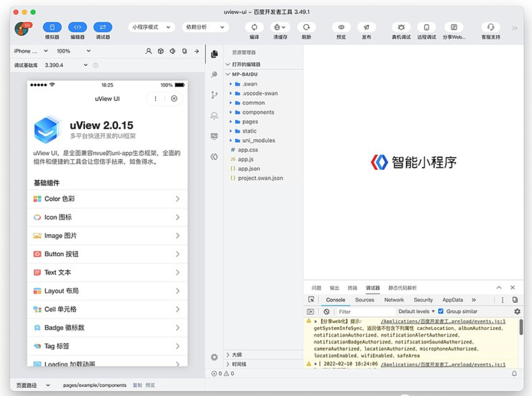Open events.js:1 link beside 分享web化 warning
532x396 pixels.
(443, 321)
